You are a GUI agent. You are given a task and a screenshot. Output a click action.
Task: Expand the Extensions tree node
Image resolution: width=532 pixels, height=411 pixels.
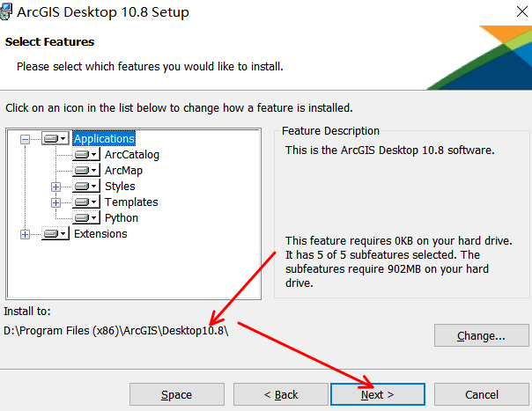pos(25,234)
